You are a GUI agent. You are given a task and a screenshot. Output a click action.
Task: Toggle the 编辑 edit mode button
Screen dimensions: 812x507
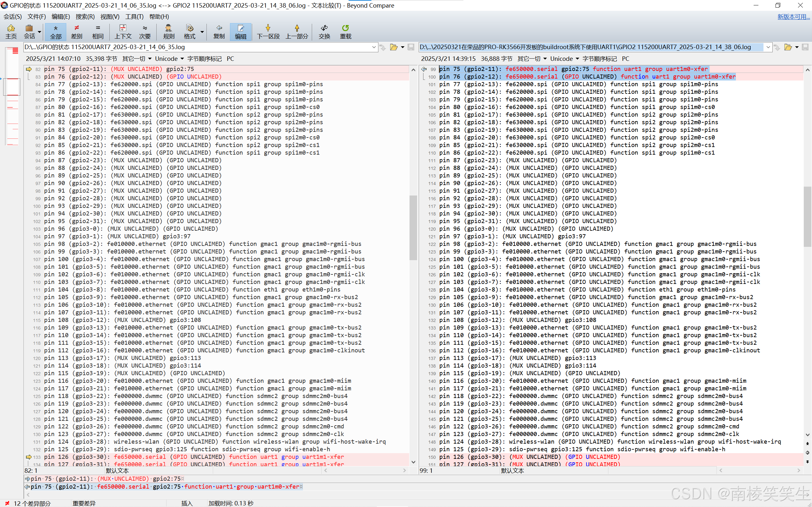click(240, 31)
